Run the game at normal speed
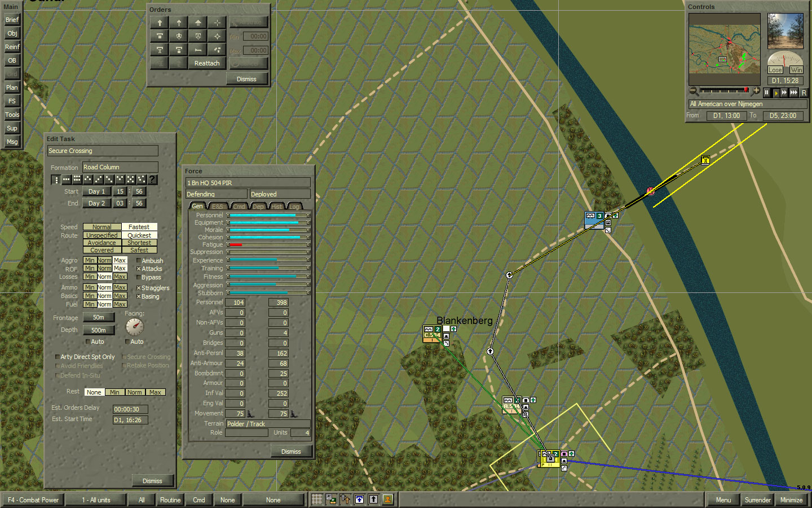812x508 pixels. click(x=776, y=93)
